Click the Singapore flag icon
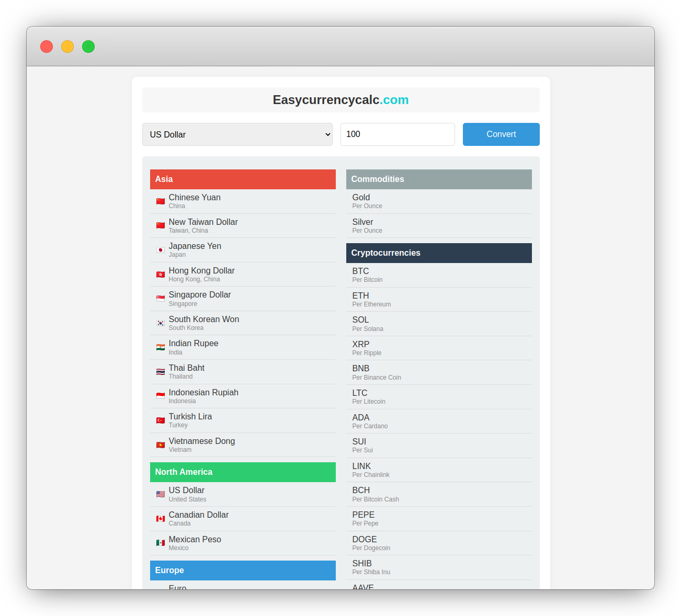Viewport: 681px width, 616px height. 161,299
